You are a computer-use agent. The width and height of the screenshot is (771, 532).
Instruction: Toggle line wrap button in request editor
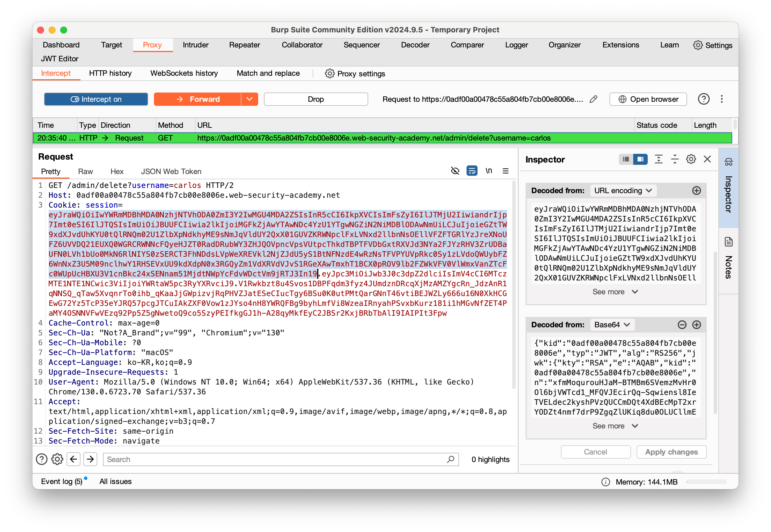[x=472, y=171]
